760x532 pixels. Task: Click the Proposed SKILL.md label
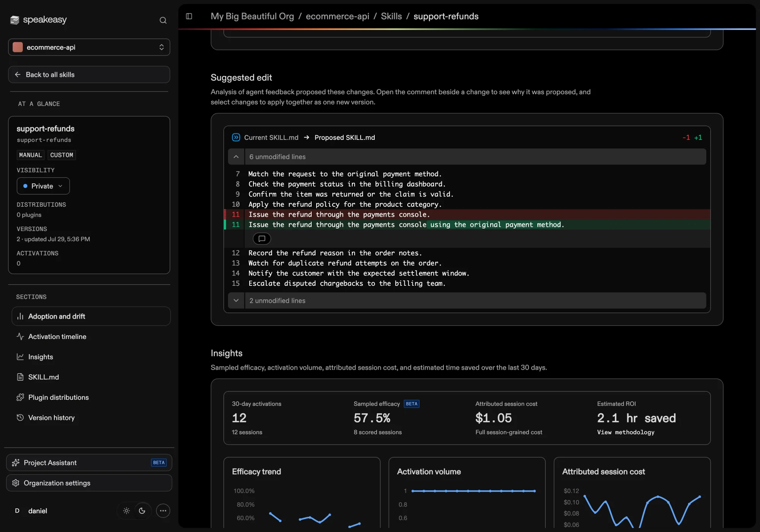pos(345,138)
